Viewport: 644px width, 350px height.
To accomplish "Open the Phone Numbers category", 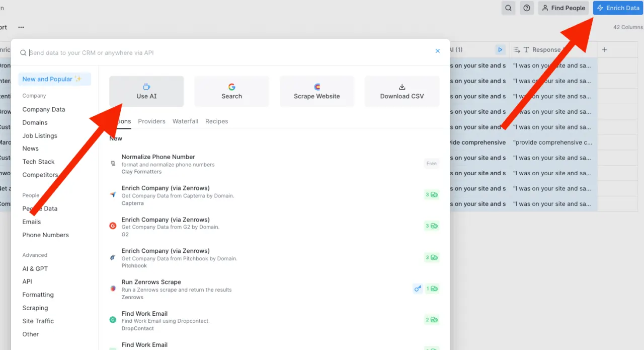I will [45, 235].
